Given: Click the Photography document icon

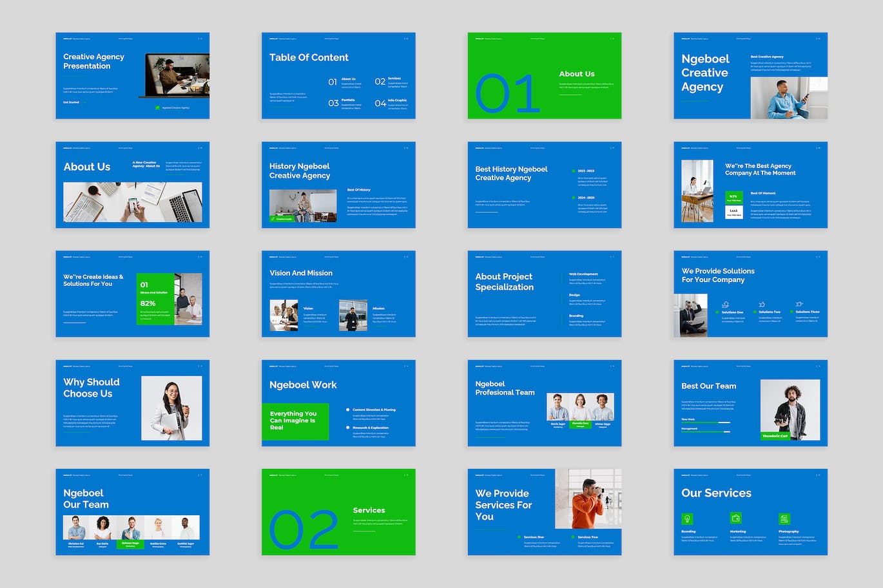Looking at the screenshot, I should (x=784, y=518).
